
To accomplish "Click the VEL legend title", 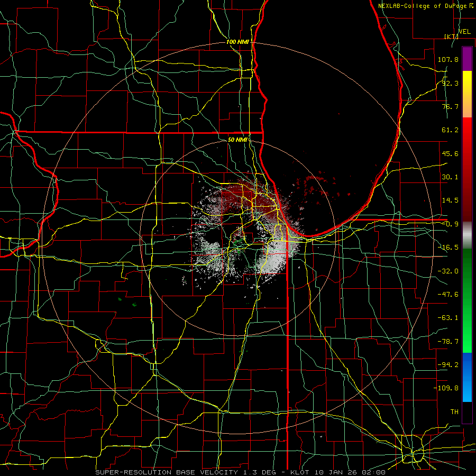I will pyautogui.click(x=464, y=32).
